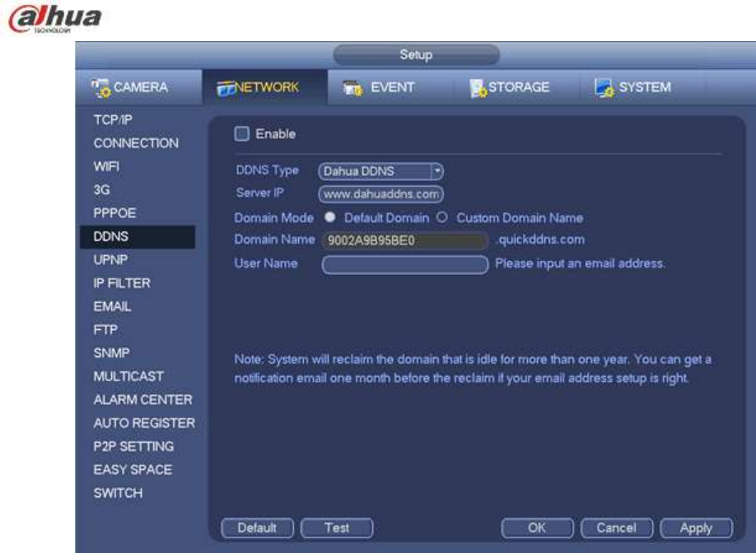The width and height of the screenshot is (756, 553).
Task: Select DDNS in the sidebar
Action: (138, 236)
